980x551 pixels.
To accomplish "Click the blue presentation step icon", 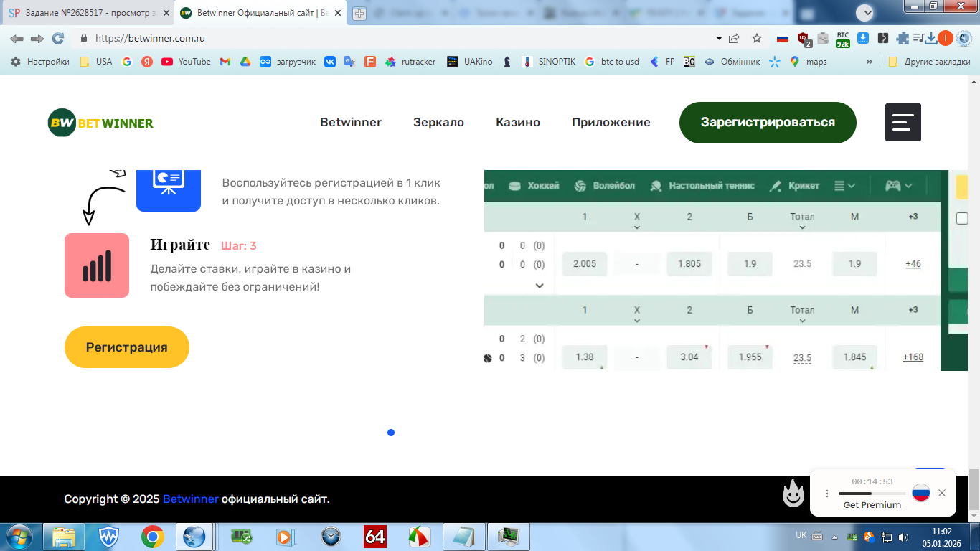I will (x=169, y=190).
